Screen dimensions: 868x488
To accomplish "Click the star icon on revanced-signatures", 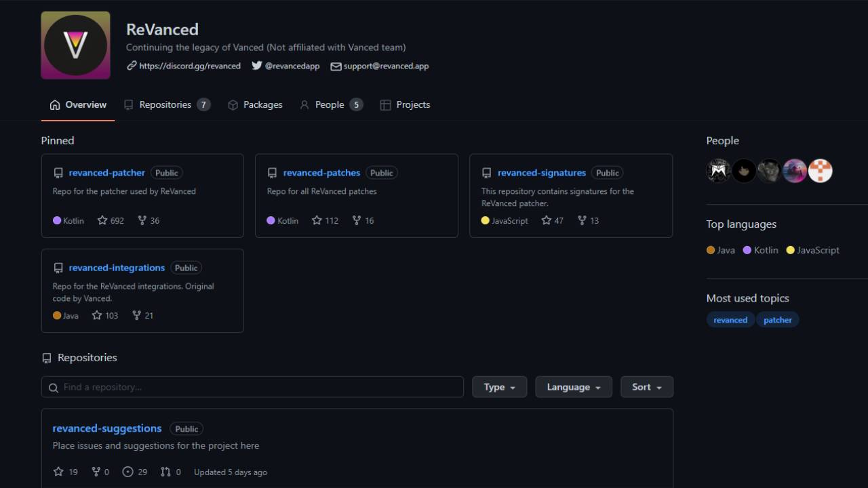I will click(546, 220).
